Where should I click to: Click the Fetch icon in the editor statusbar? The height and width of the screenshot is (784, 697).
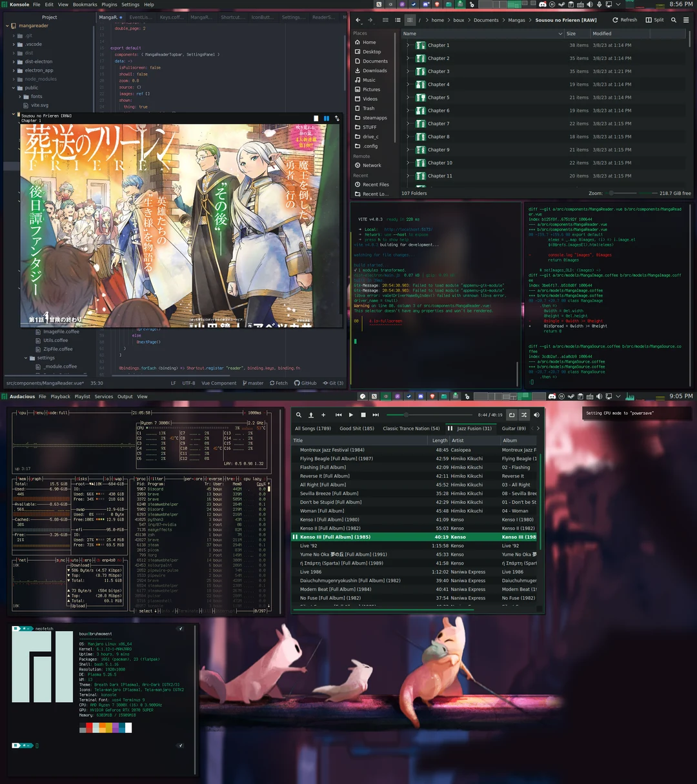[279, 383]
